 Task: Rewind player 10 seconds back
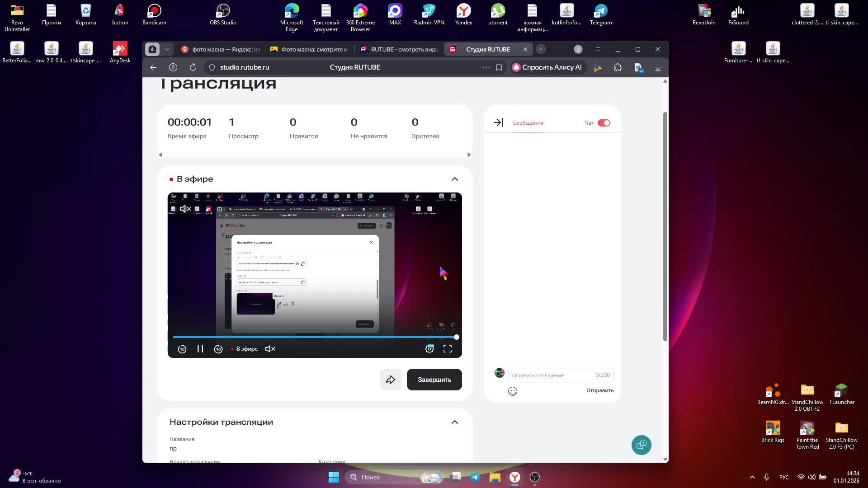click(x=182, y=349)
